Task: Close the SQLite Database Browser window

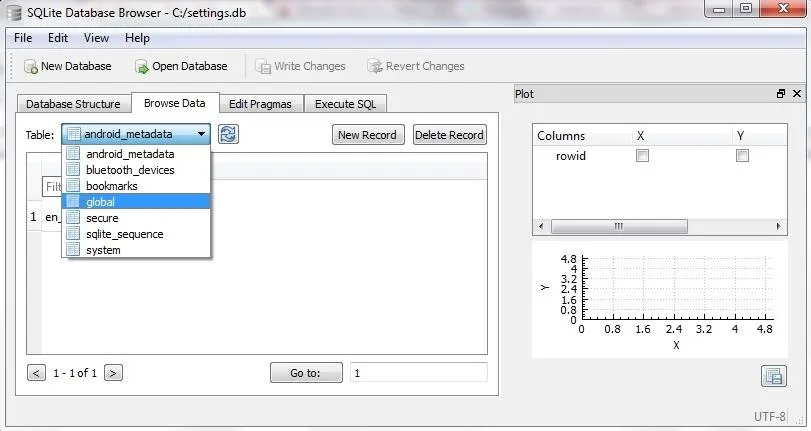Action: click(783, 8)
